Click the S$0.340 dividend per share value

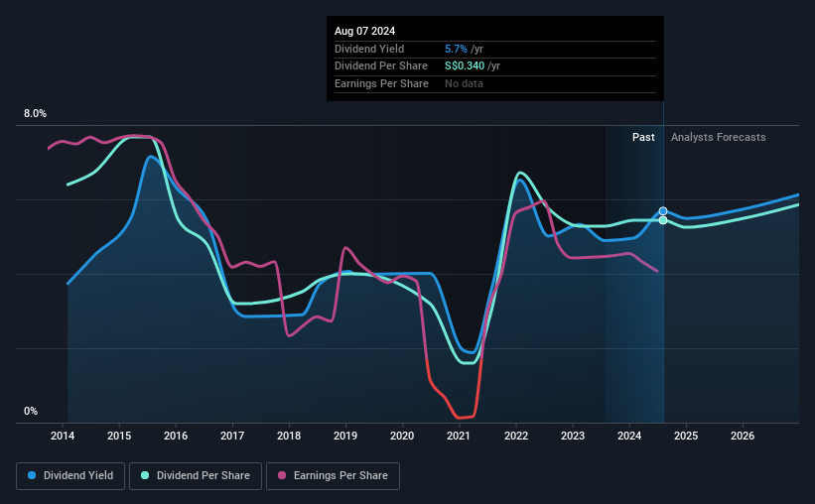point(465,66)
